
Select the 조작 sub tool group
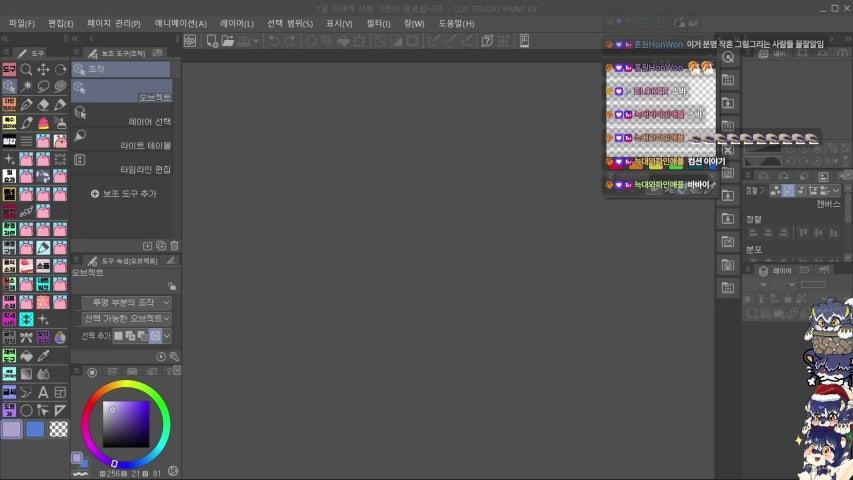pos(121,69)
